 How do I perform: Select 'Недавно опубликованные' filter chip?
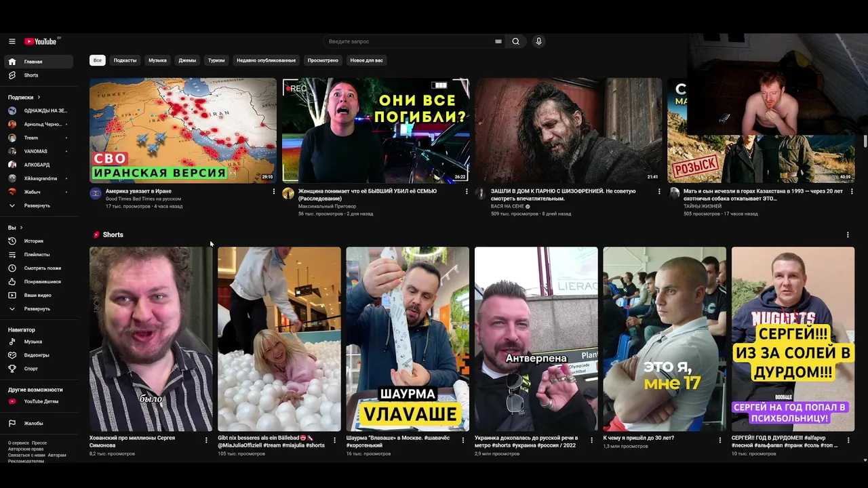(x=266, y=60)
